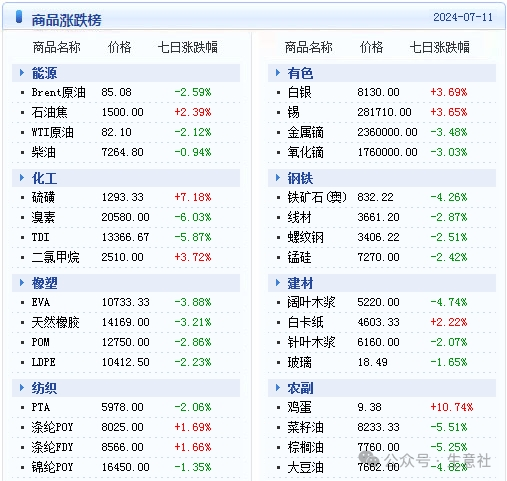Open the 建材 category heading
This screenshot has height=481, width=507.
(300, 283)
